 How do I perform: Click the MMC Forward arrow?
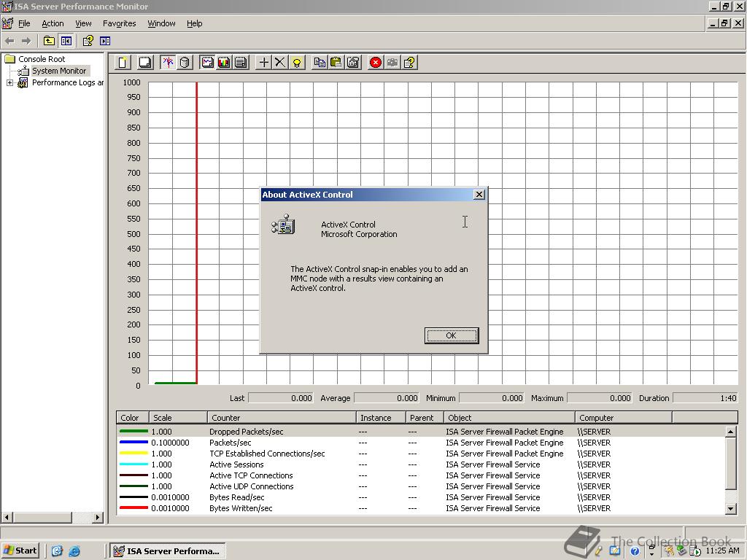click(26, 41)
